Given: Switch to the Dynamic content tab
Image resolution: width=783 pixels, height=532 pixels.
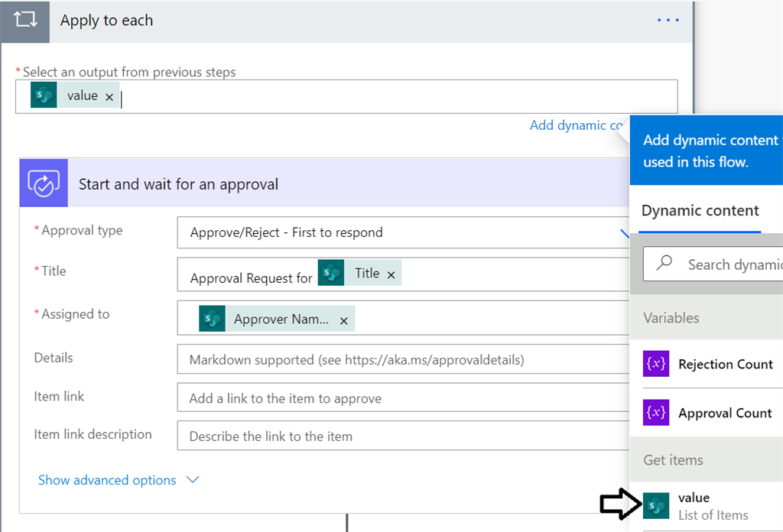Looking at the screenshot, I should pos(700,211).
